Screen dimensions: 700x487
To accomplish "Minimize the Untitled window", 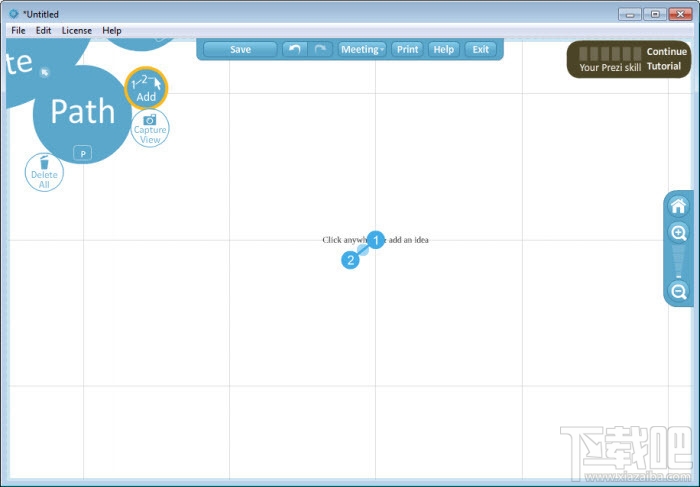I will 629,14.
